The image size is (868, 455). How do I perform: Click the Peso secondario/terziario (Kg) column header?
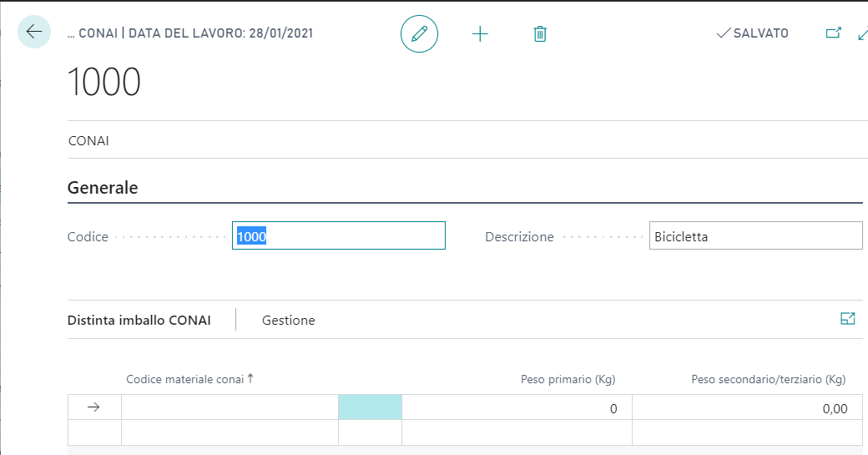click(x=768, y=380)
